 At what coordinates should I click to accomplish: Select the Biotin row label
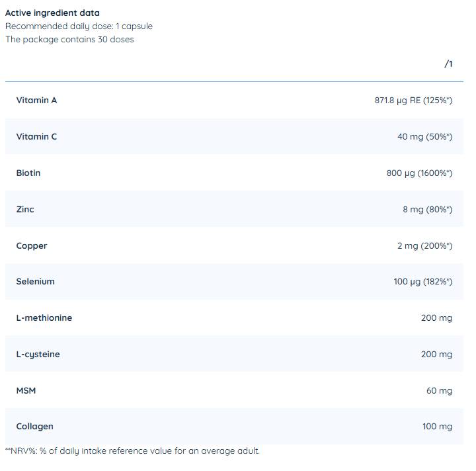pyautogui.click(x=28, y=173)
